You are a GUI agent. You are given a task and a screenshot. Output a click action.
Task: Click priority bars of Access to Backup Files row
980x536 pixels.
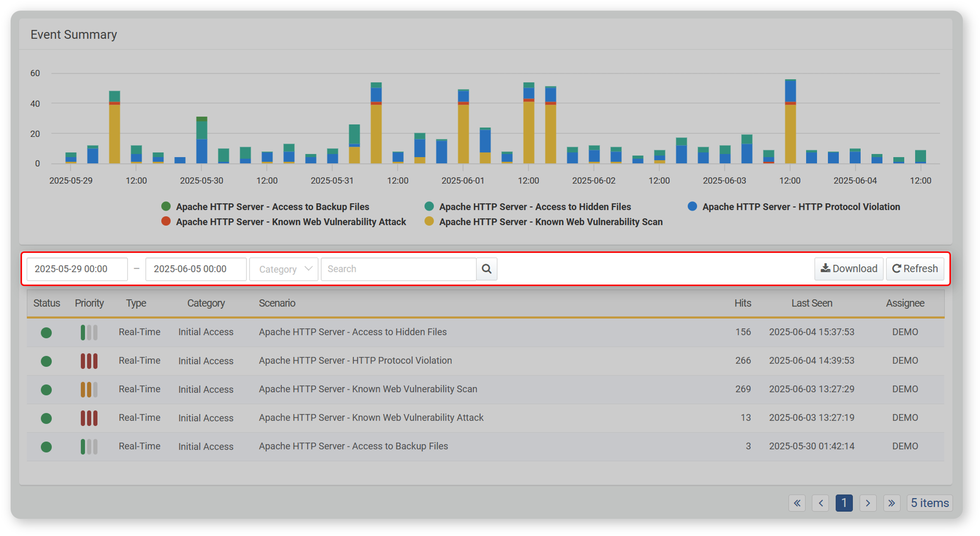(89, 447)
